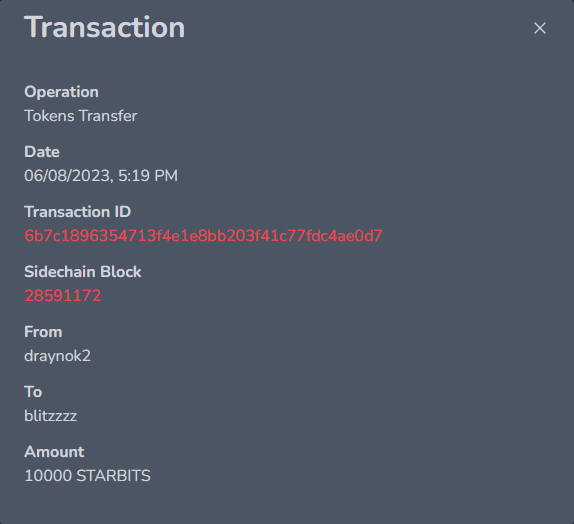This screenshot has width=574, height=524.
Task: Select the sender name draynok2
Action: (x=57, y=356)
